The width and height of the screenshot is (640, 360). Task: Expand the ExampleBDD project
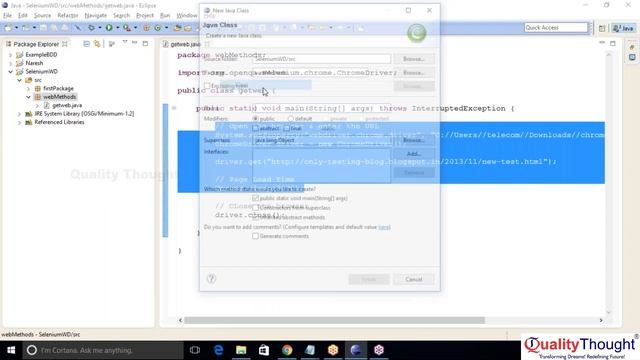11,55
